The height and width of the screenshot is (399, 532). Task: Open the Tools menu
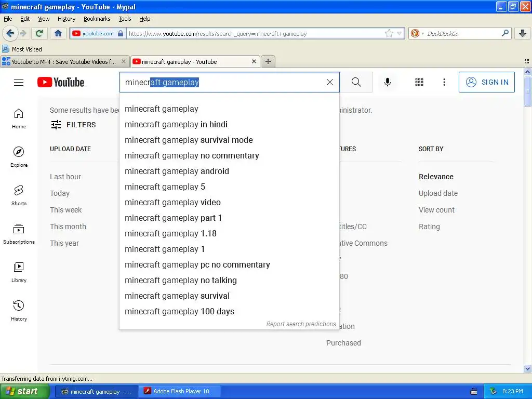click(125, 19)
